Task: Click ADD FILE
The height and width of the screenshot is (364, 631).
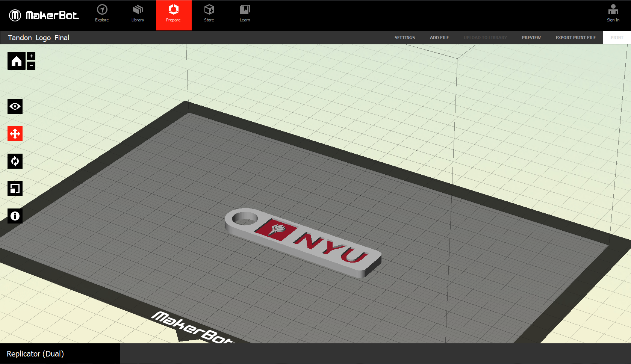Action: click(439, 38)
